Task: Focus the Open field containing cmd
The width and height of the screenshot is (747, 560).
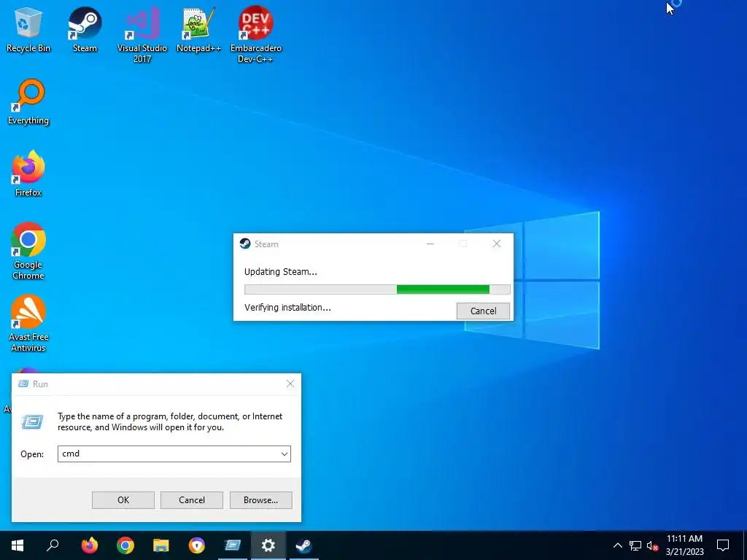Action: click(174, 454)
